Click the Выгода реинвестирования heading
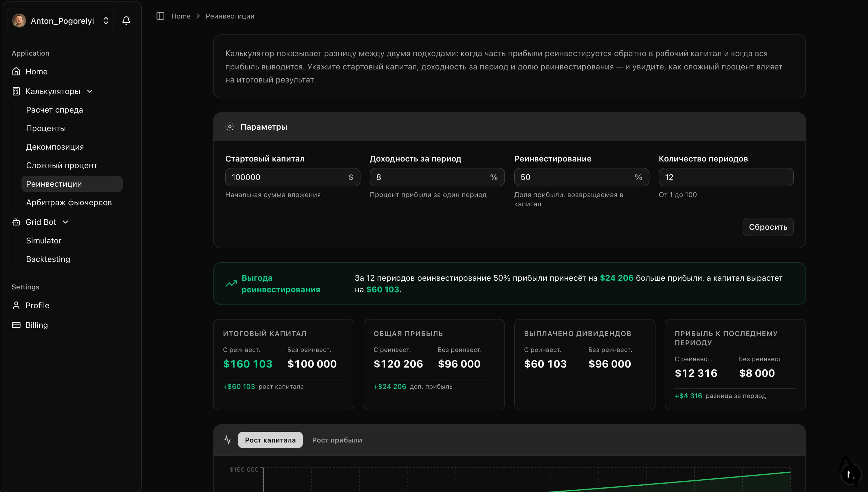 (281, 284)
